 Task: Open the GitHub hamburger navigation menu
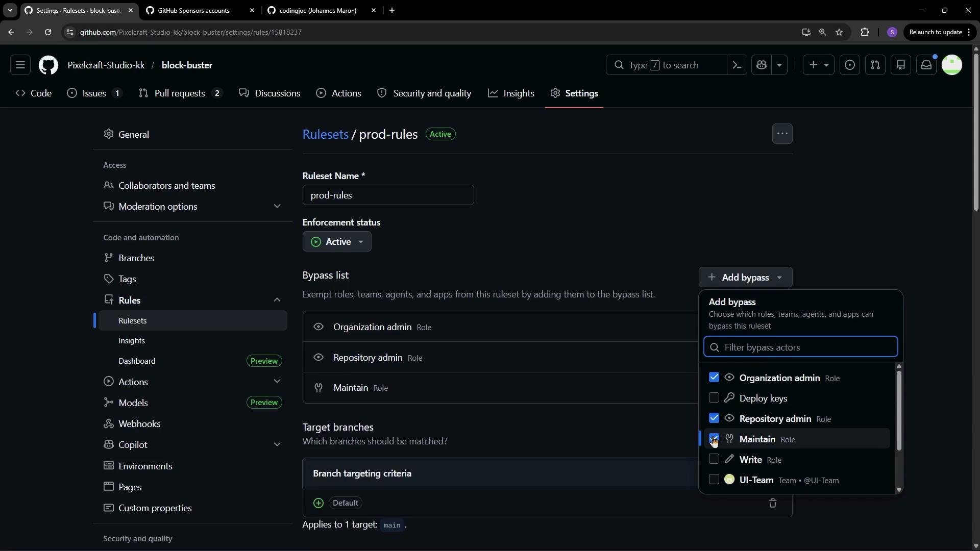tap(20, 65)
